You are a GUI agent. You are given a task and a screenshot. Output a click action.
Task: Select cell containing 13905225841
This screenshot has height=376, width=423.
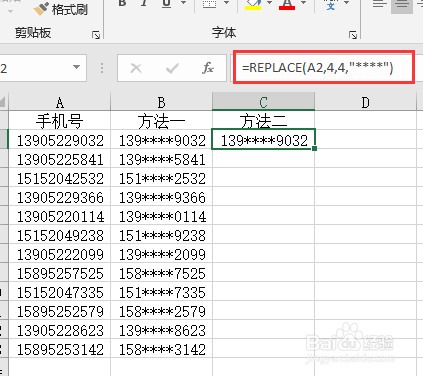[x=60, y=159]
